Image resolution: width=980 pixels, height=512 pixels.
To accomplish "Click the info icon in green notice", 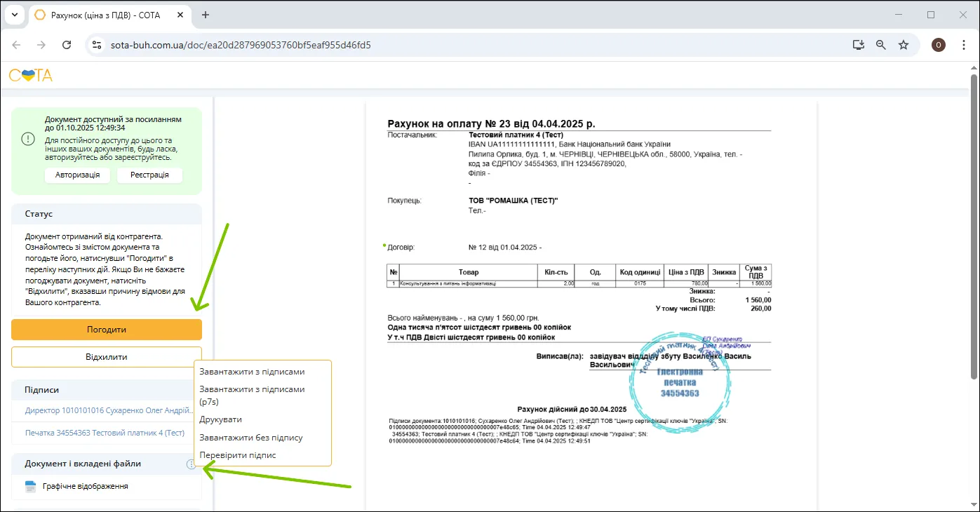I will point(27,139).
